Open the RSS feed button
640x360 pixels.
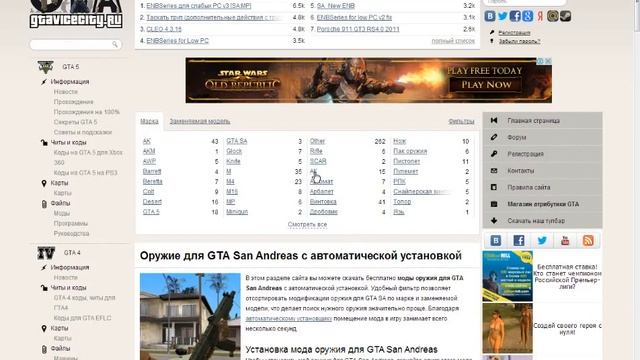tap(588, 240)
